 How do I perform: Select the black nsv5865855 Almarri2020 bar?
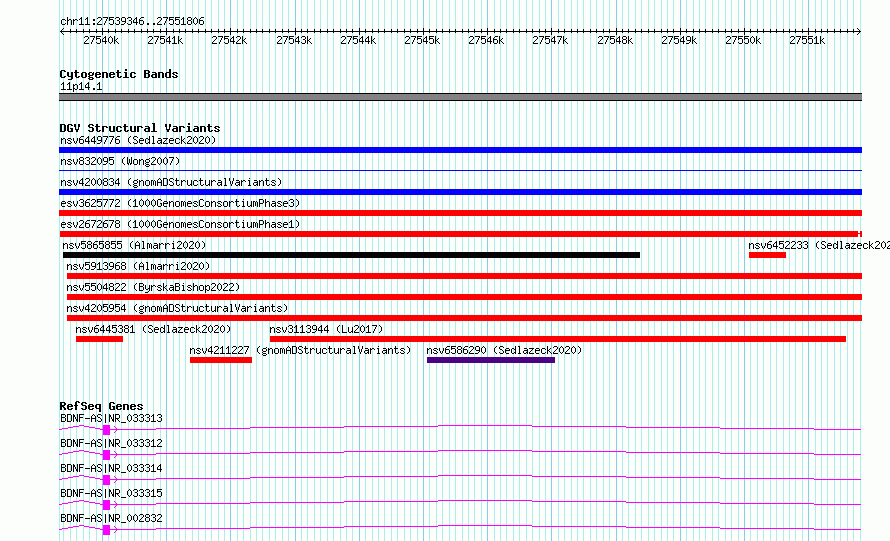[x=351, y=255]
